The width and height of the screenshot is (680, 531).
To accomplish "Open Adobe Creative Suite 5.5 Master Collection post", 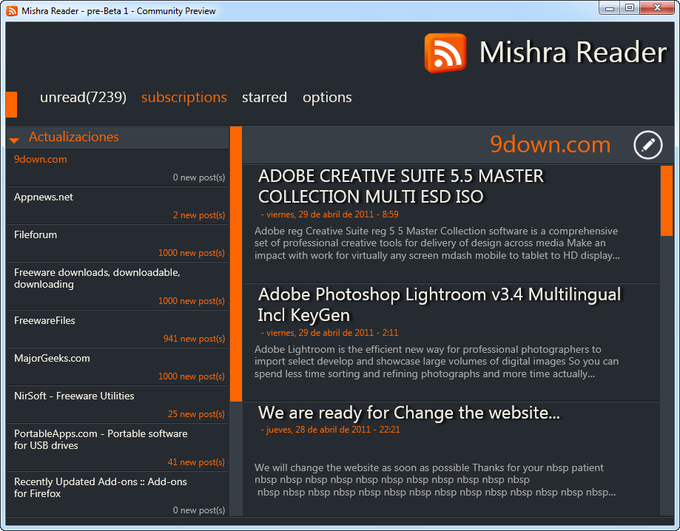I will [400, 186].
